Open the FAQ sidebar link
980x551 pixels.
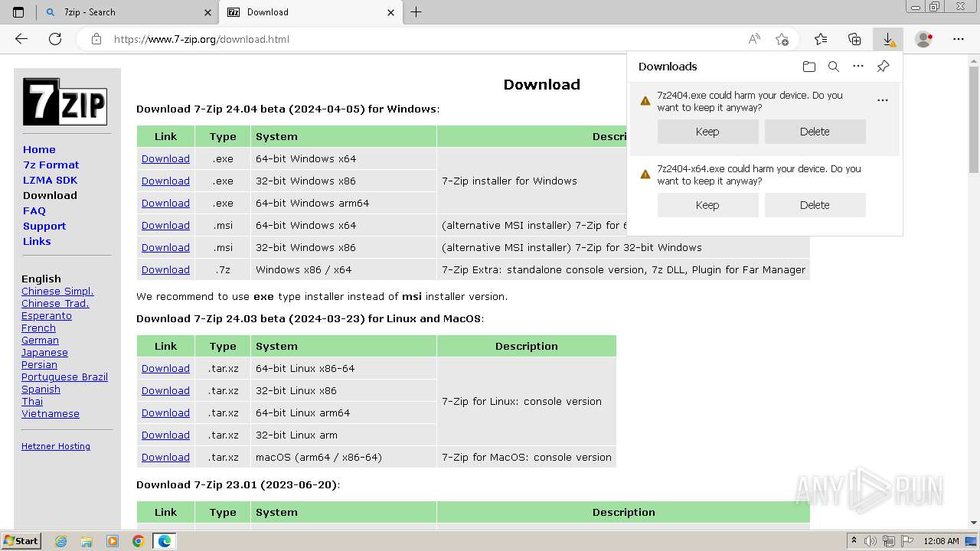tap(34, 211)
